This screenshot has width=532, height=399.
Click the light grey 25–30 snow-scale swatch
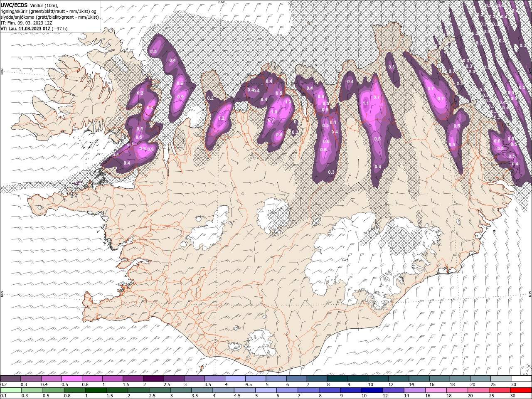(x=501, y=379)
